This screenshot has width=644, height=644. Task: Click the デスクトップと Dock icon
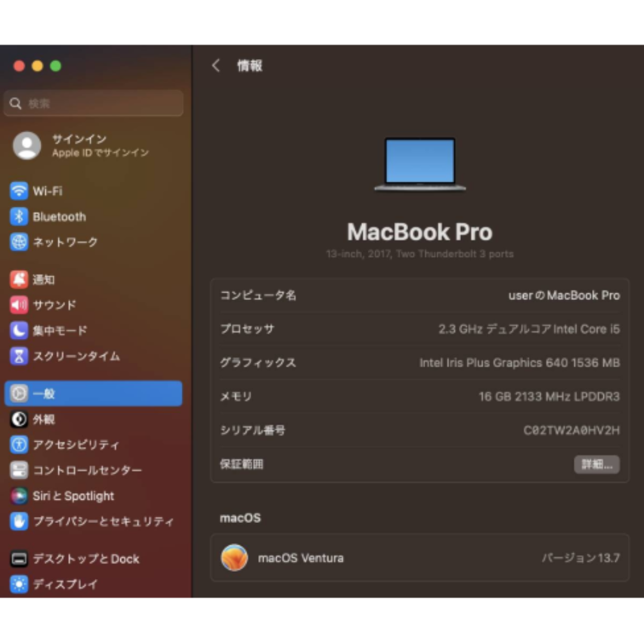click(x=19, y=559)
